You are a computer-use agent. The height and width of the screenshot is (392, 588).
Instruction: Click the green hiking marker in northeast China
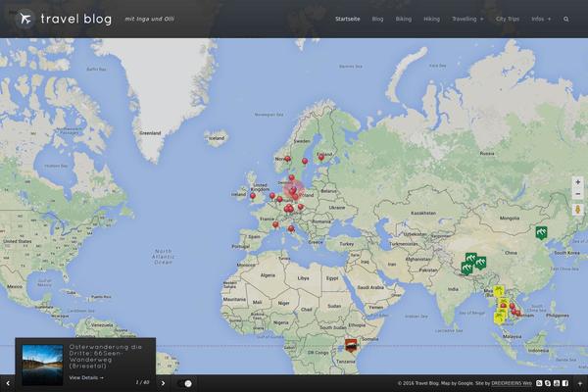pyautogui.click(x=541, y=232)
